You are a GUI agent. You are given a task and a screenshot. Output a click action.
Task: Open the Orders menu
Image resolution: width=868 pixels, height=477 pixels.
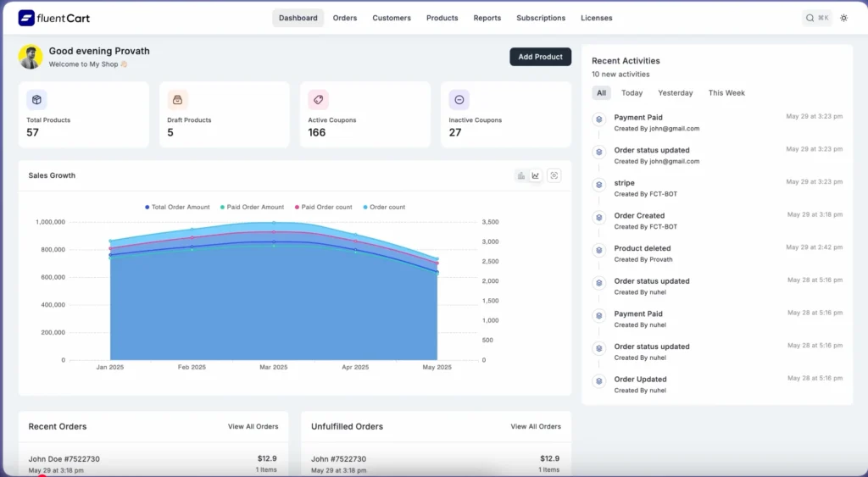pos(344,18)
